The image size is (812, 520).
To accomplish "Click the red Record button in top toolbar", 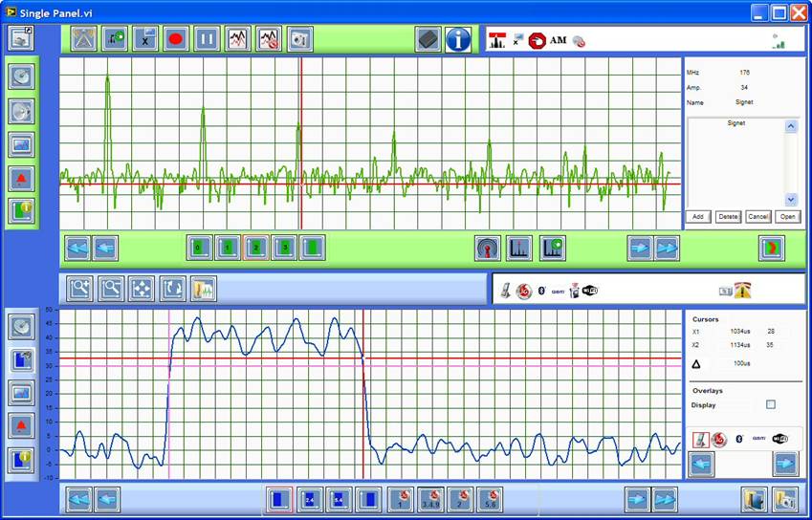I will pyautogui.click(x=176, y=39).
